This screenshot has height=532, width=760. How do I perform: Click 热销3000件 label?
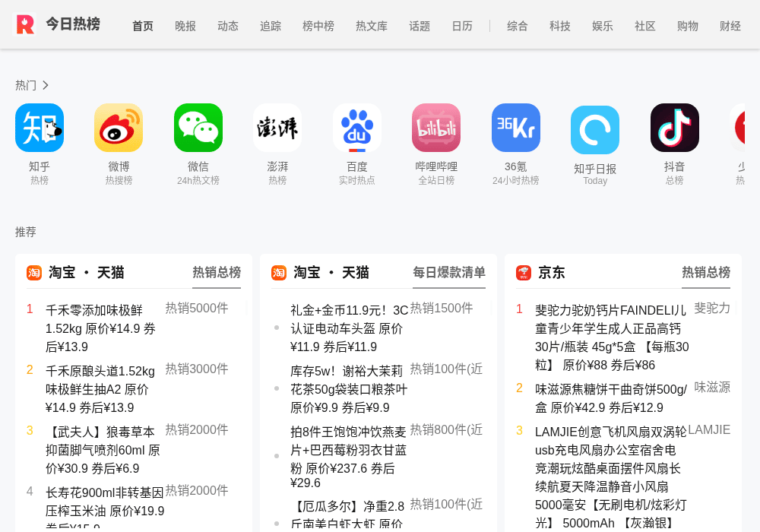click(x=197, y=369)
